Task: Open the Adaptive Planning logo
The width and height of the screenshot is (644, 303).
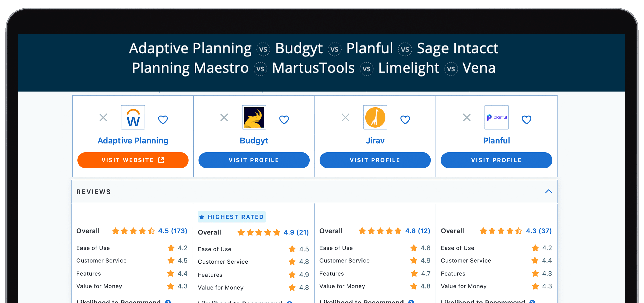Action: click(133, 117)
